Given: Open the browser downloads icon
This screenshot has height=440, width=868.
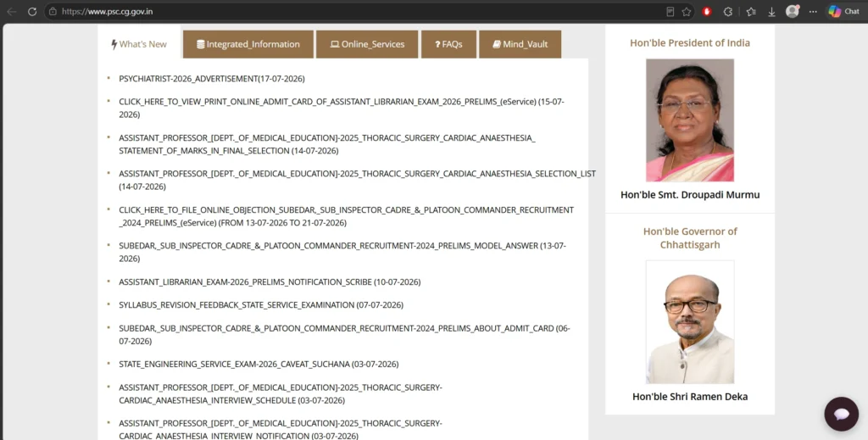Looking at the screenshot, I should [771, 11].
